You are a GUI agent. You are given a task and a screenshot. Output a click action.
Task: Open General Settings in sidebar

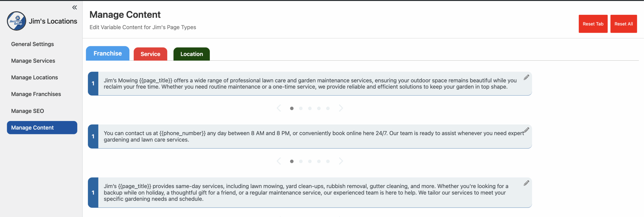point(32,44)
